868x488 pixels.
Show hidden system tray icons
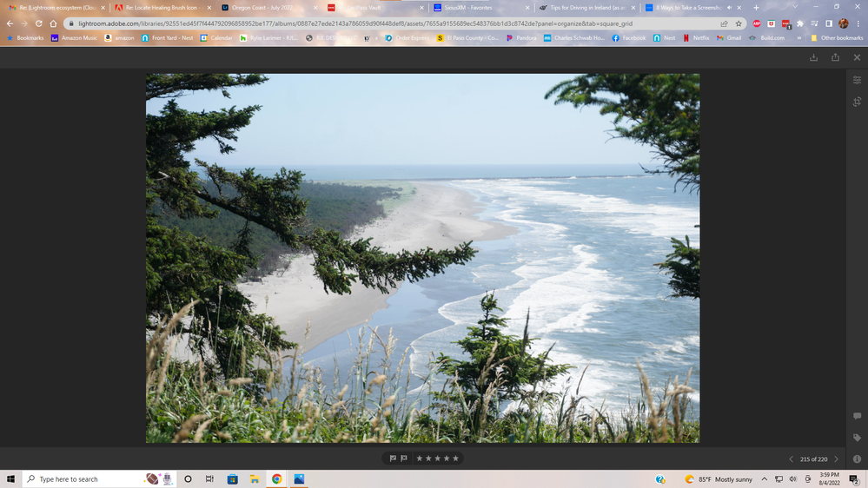click(765, 479)
